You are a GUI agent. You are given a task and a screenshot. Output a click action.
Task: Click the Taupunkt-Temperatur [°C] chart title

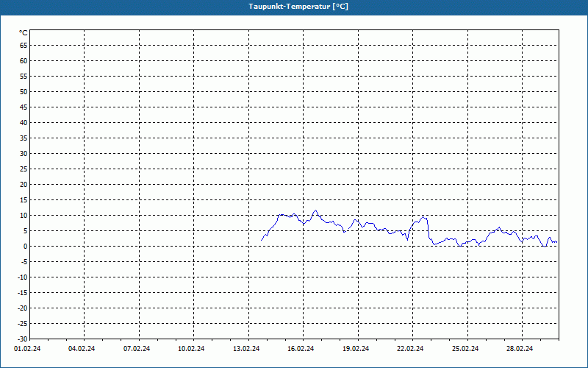[x=298, y=7]
